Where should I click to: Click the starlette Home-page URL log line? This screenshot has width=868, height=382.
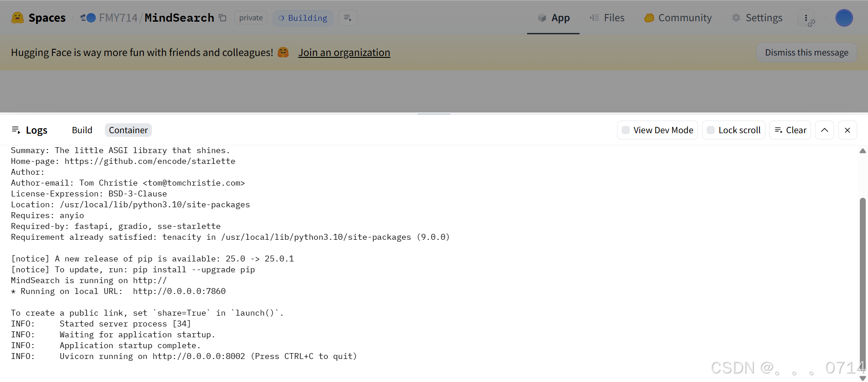point(123,161)
